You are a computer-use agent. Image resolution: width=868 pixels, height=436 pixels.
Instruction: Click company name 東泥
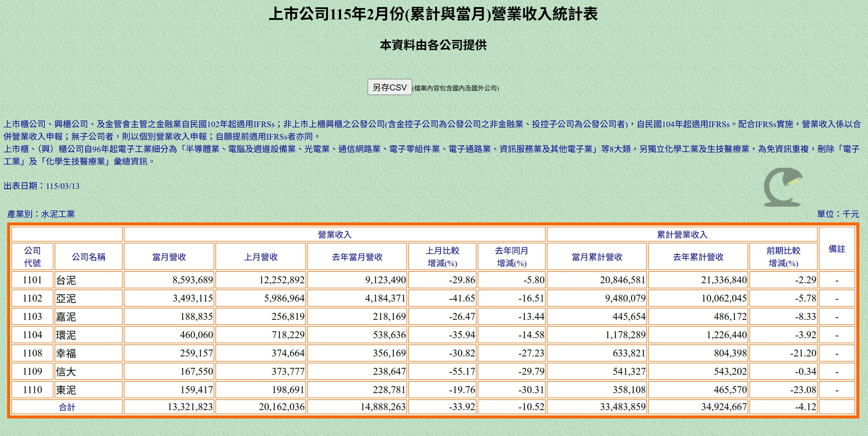pos(66,390)
